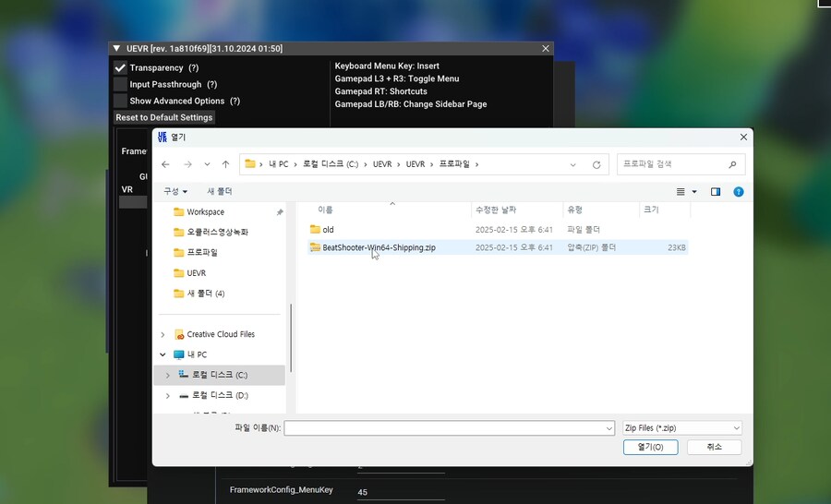Select 내 PC in the address breadcrumb
Screen dimensions: 831x504
[x=278, y=164]
